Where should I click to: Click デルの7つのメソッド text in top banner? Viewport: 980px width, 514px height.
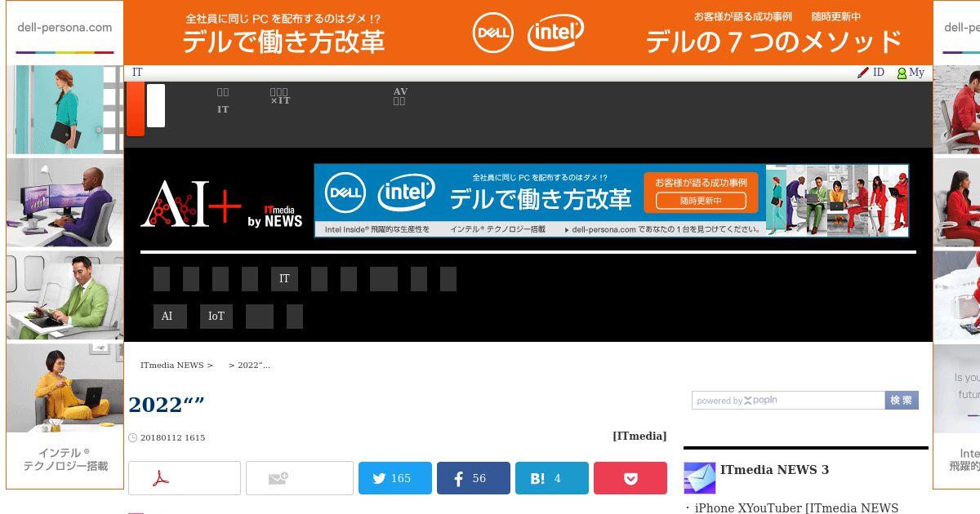pyautogui.click(x=774, y=41)
